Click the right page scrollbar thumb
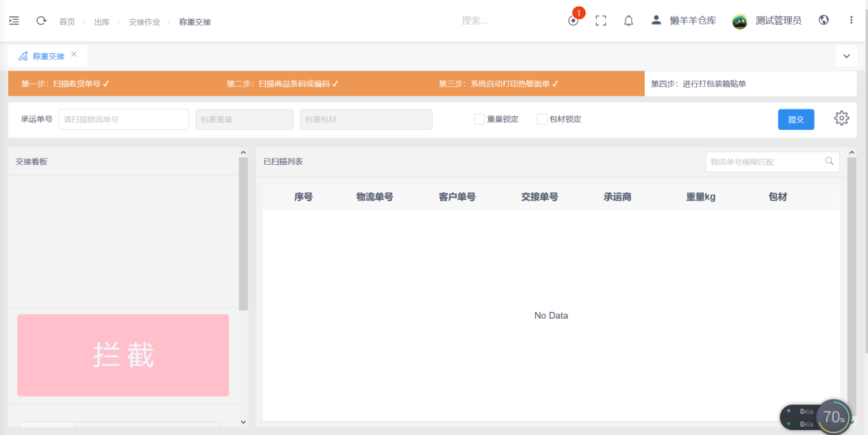 pos(852,287)
